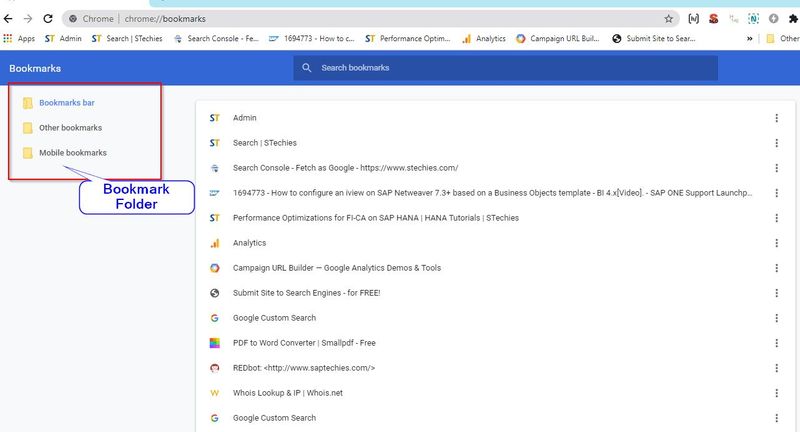
Task: Click the globe favicon of Submit Site row
Action: click(x=215, y=293)
